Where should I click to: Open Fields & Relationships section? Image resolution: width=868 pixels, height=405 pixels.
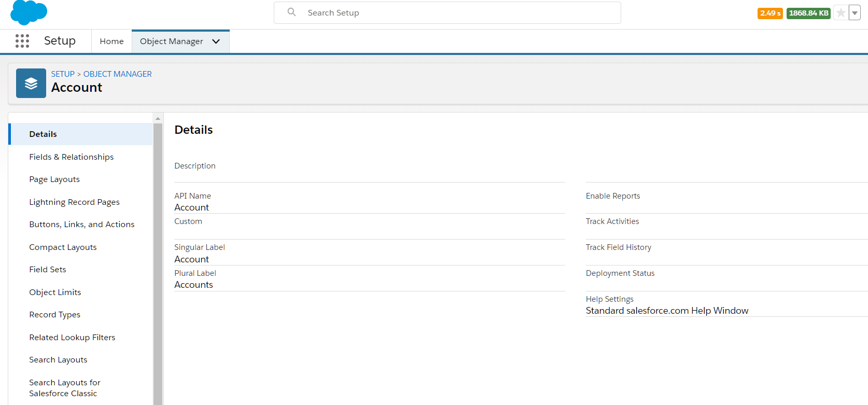click(72, 157)
